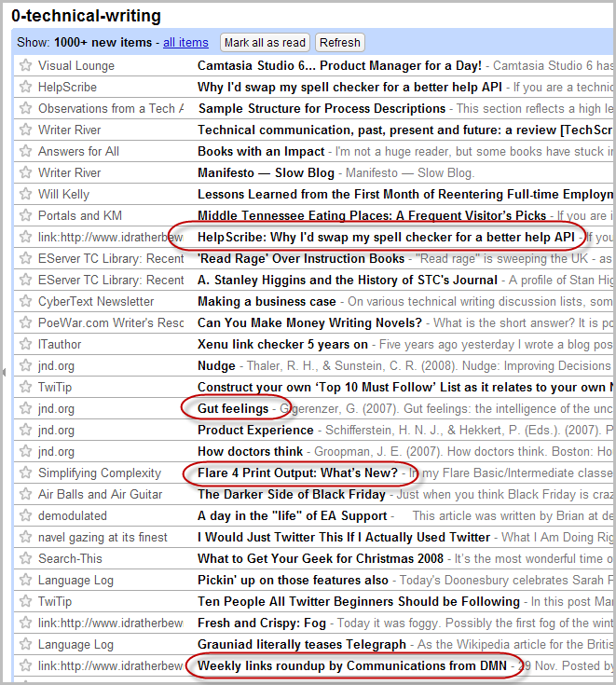The height and width of the screenshot is (685, 616).
Task: Open Making a business case entry
Action: (x=267, y=301)
